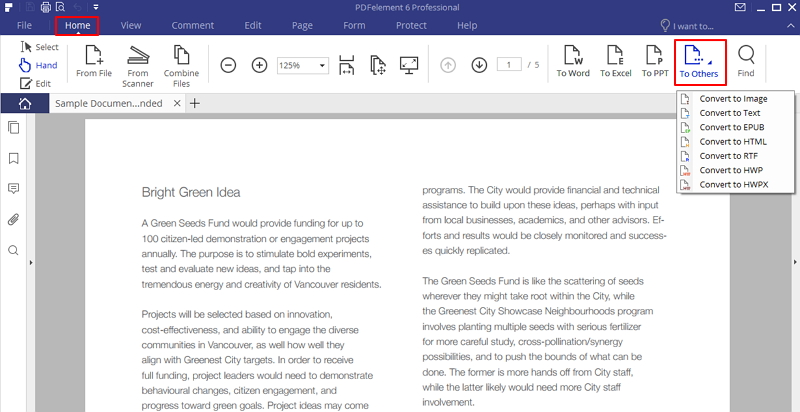Go to the Home start screen icon
Viewport: 800px width, 412px height.
[24, 104]
